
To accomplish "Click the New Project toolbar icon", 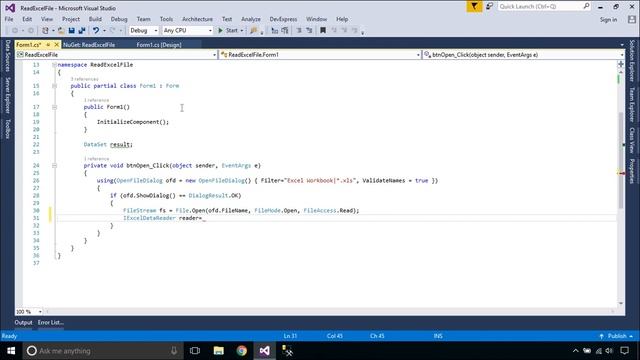I will (45, 31).
